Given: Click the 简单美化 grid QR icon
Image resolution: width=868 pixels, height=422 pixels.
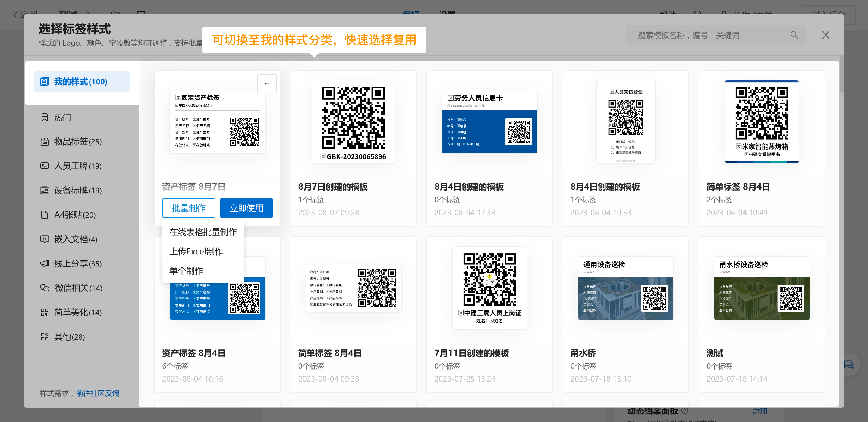Looking at the screenshot, I should pyautogui.click(x=45, y=313).
